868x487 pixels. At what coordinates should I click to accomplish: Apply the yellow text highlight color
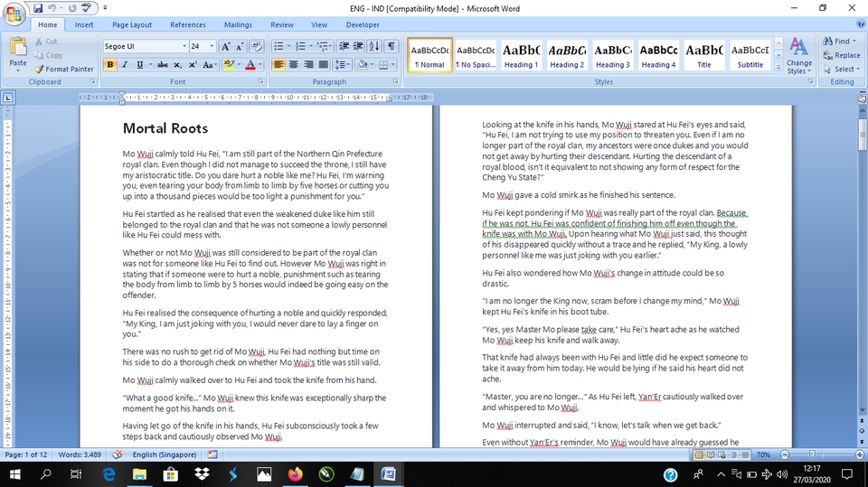tap(229, 65)
